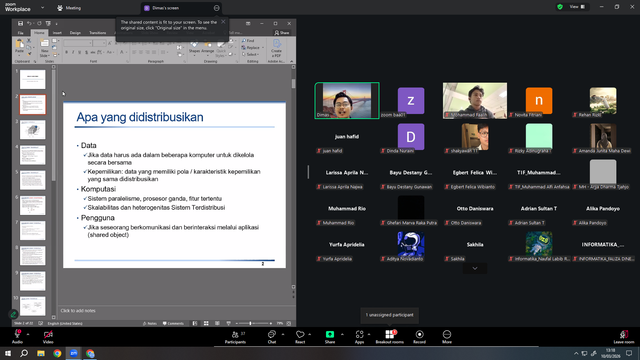Expand share options arrow beside Share
This screenshot has width=640, height=360.
click(x=342, y=334)
